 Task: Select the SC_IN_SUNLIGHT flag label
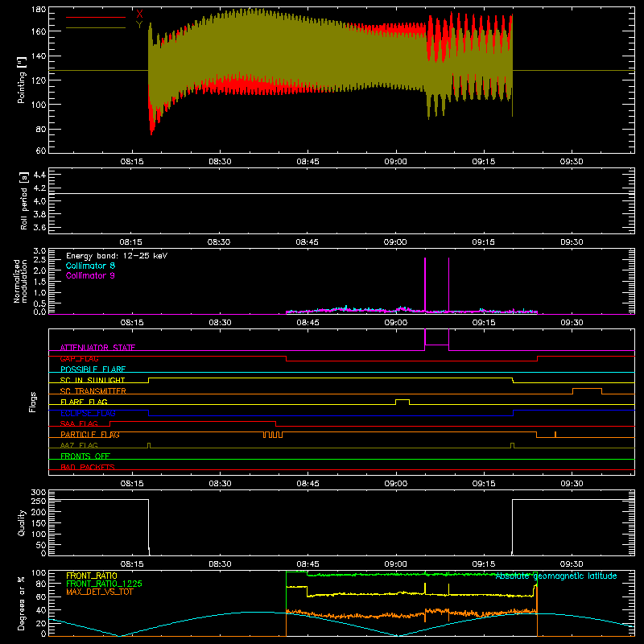click(x=93, y=380)
